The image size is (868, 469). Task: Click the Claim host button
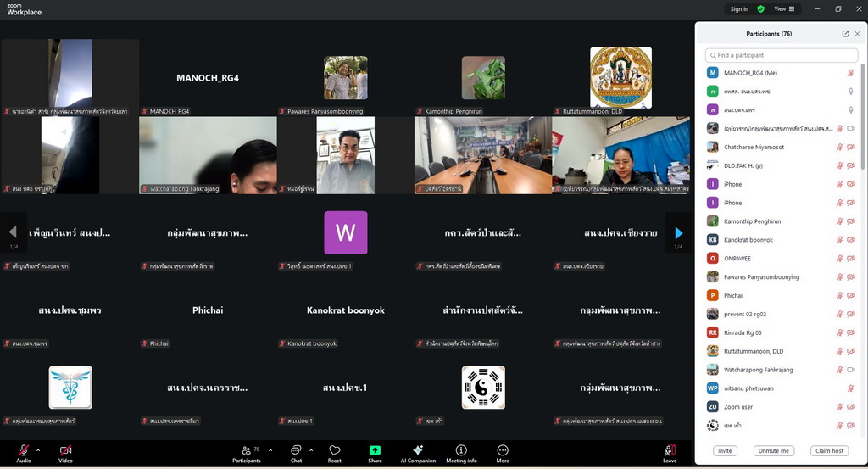pos(829,451)
